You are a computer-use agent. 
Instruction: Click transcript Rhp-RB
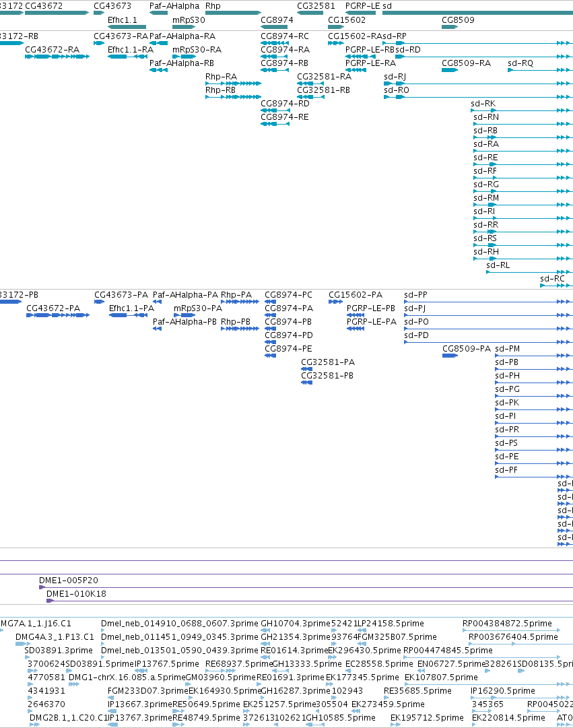[x=221, y=90]
